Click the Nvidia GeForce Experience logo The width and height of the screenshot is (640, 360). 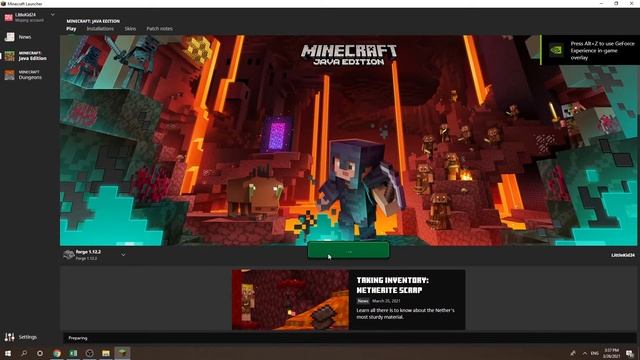556,50
